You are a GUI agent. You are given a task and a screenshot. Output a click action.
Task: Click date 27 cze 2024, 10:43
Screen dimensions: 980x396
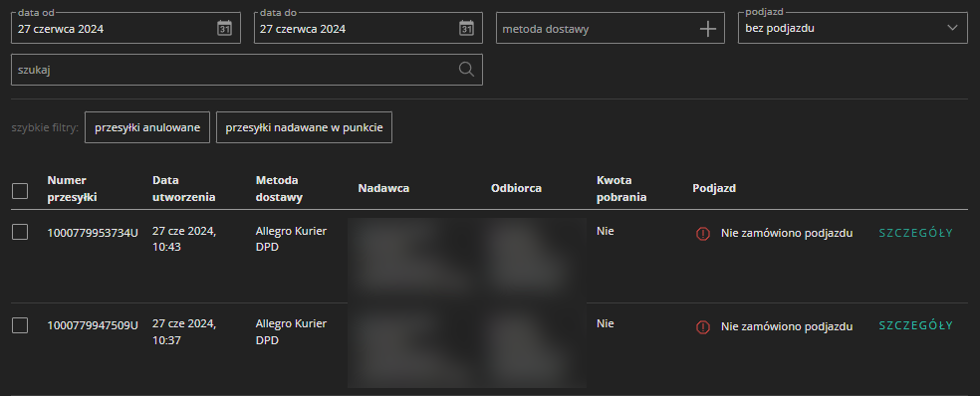[184, 239]
